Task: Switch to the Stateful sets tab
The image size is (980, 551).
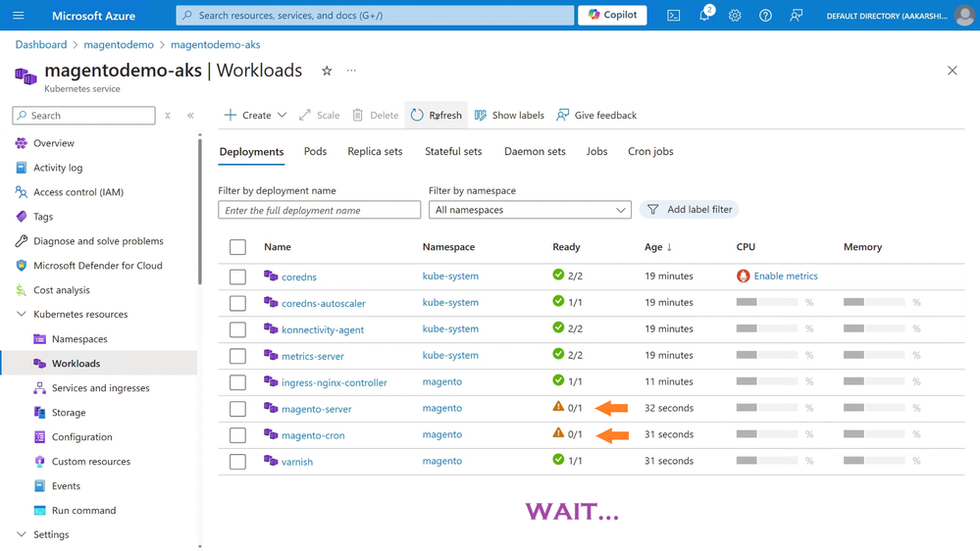Action: click(x=453, y=151)
